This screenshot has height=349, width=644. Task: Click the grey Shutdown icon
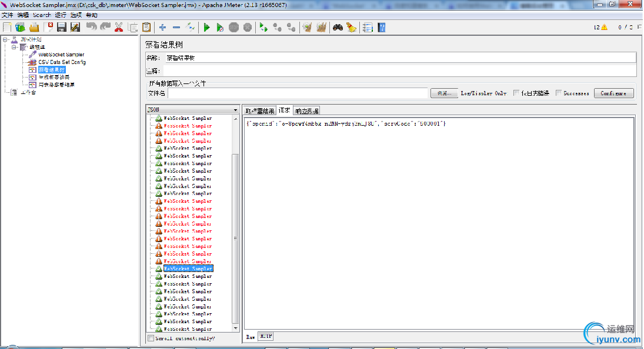coord(248,28)
